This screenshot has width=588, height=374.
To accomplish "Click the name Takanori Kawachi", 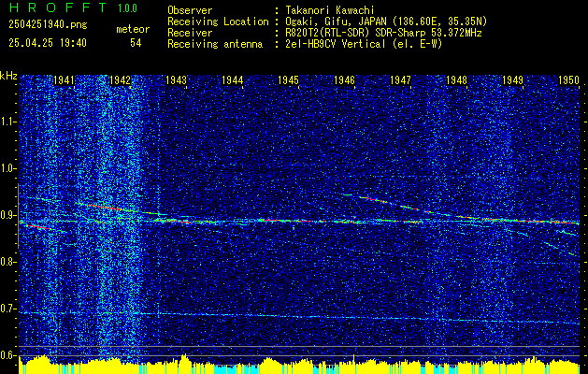I will pyautogui.click(x=328, y=10).
